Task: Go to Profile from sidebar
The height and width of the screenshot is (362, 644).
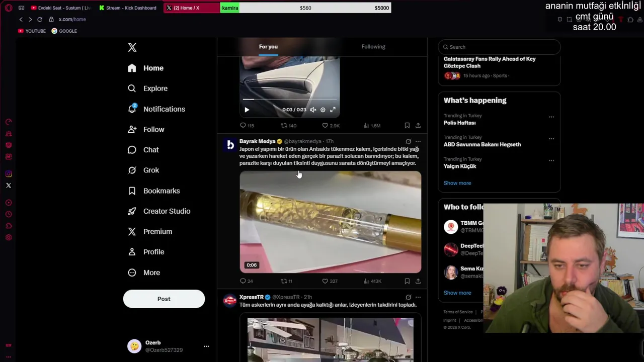Action: pos(146,252)
